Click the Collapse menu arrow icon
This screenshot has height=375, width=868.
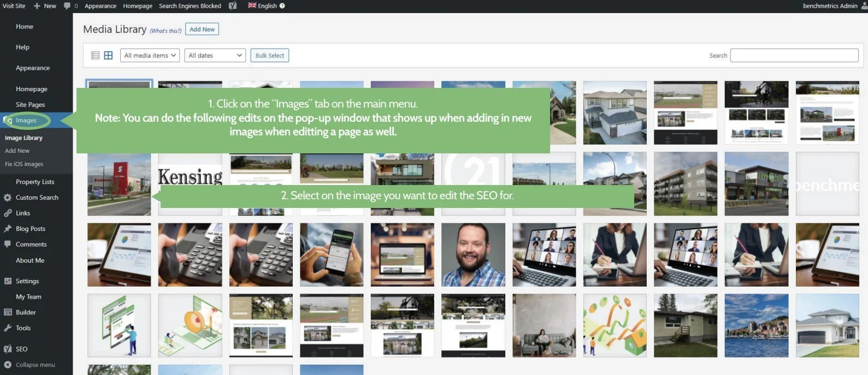[7, 365]
